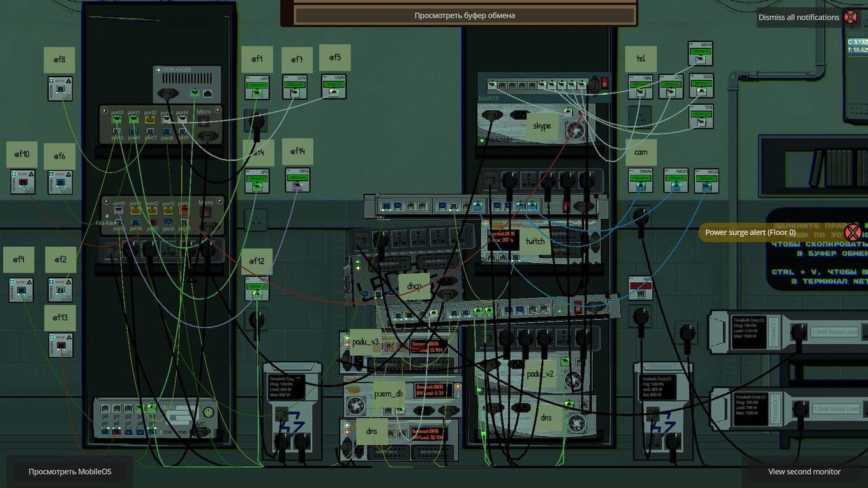Select the cam sticky note
Screen dimensions: 868x488
(x=641, y=152)
